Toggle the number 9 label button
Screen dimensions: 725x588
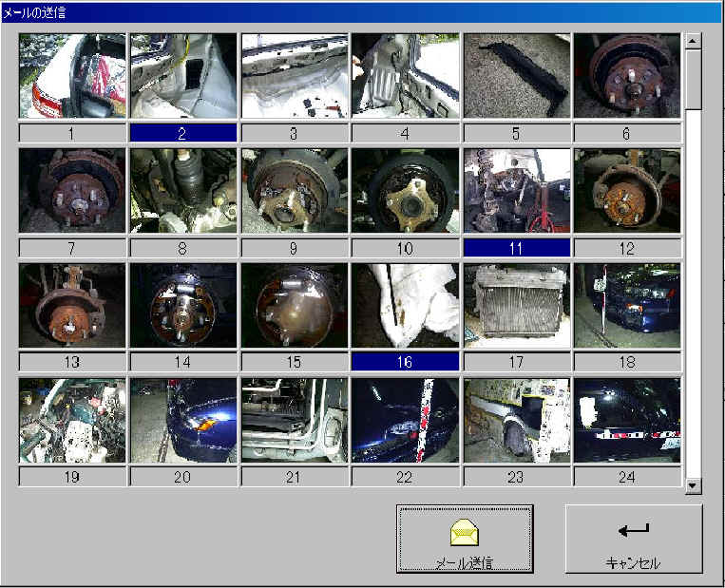coord(295,248)
